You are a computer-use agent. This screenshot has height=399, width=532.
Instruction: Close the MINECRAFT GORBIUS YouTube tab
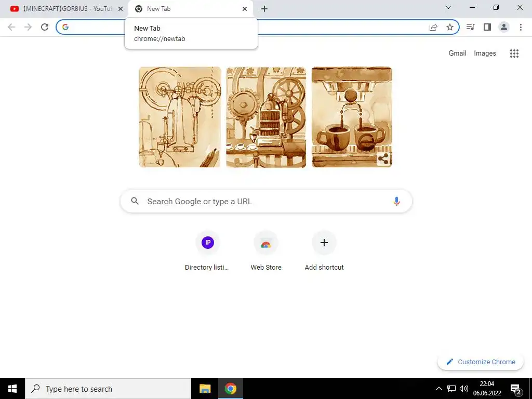pyautogui.click(x=121, y=9)
